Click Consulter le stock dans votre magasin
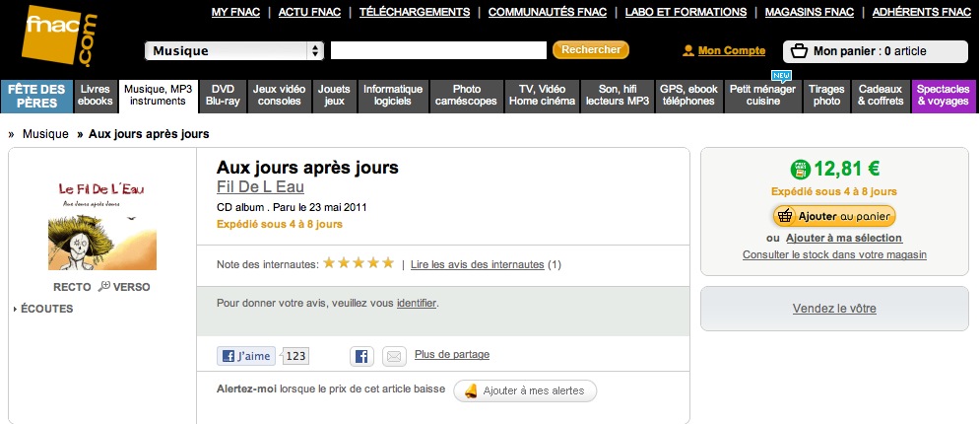The width and height of the screenshot is (980, 424). [834, 254]
